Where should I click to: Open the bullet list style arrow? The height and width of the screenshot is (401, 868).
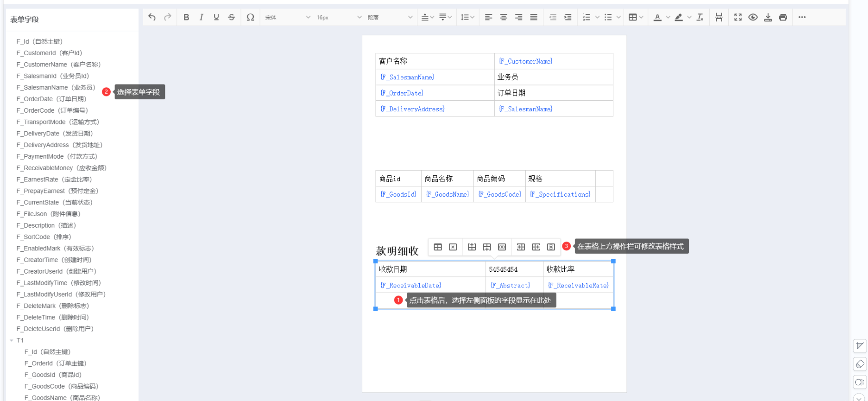pyautogui.click(x=618, y=17)
